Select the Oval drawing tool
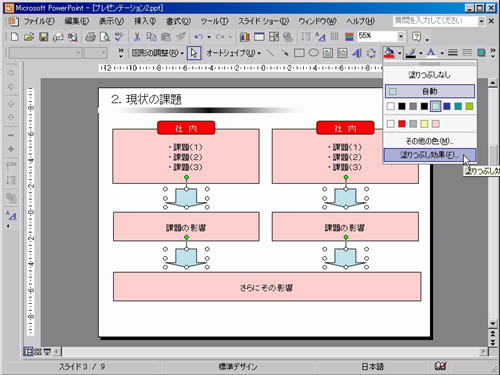Viewport: 500px width, 375px height. (314, 53)
